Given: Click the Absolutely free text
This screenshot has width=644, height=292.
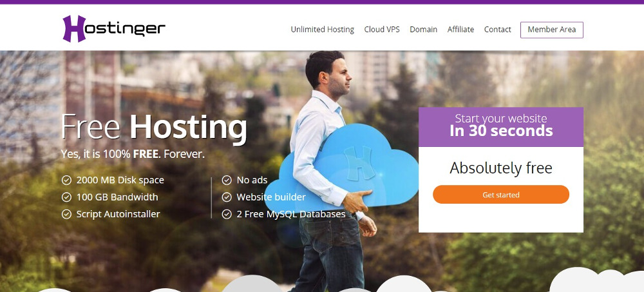Looking at the screenshot, I should [501, 168].
